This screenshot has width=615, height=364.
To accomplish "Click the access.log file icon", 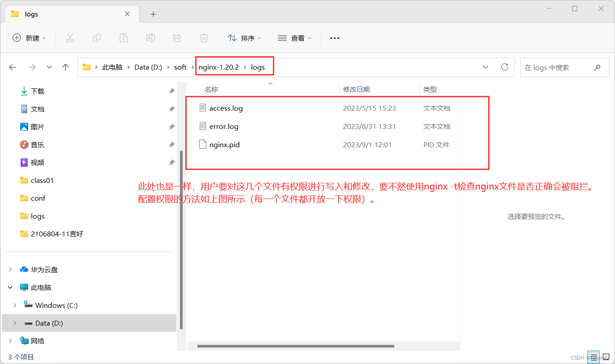I will (203, 108).
